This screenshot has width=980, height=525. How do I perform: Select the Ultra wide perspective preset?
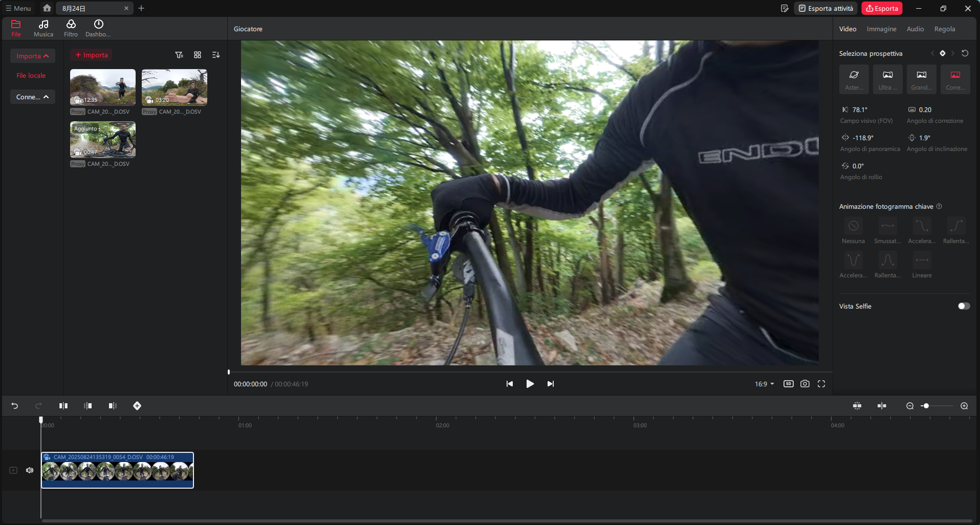[888, 79]
